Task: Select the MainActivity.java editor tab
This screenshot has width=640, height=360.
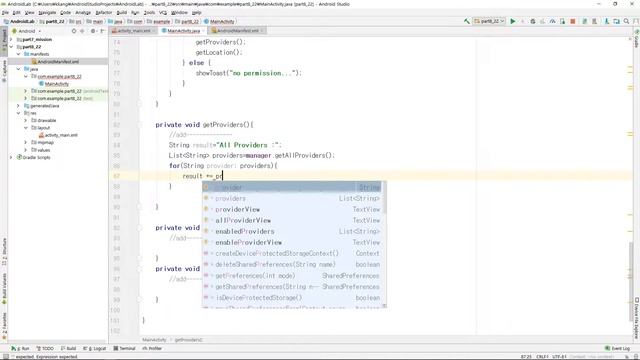Action: coord(183,31)
